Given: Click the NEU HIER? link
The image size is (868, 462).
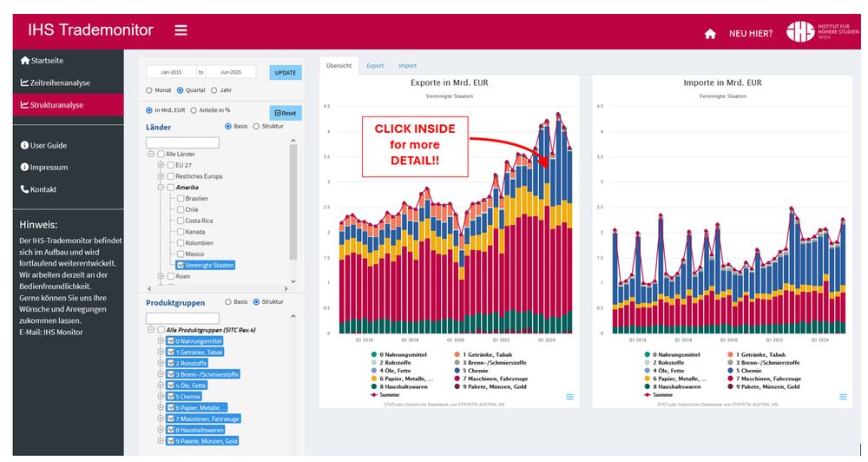Looking at the screenshot, I should [x=751, y=34].
